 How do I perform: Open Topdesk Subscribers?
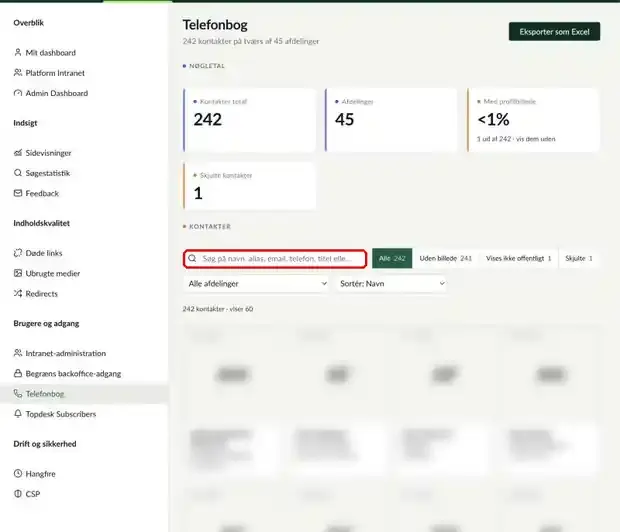coord(60,414)
